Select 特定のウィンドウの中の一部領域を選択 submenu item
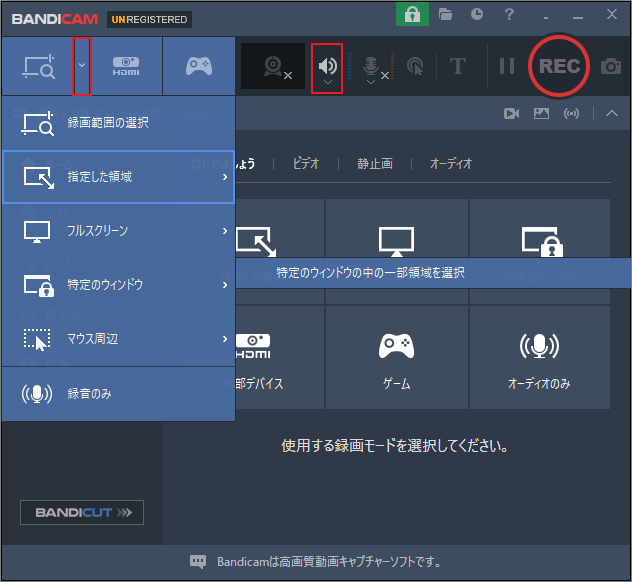This screenshot has height=582, width=632. (x=433, y=273)
